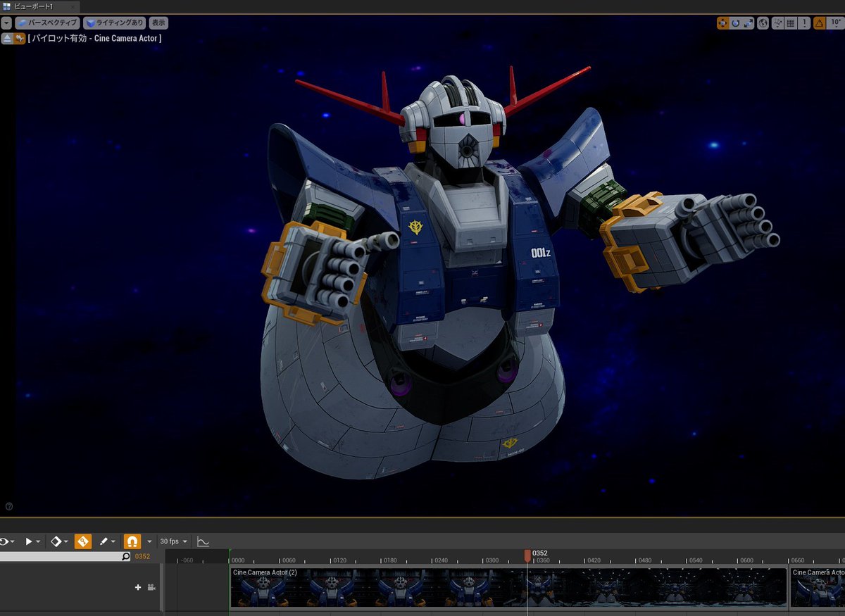Click the camera lock icon in track
Image resolution: width=845 pixels, height=616 pixels.
(x=151, y=587)
